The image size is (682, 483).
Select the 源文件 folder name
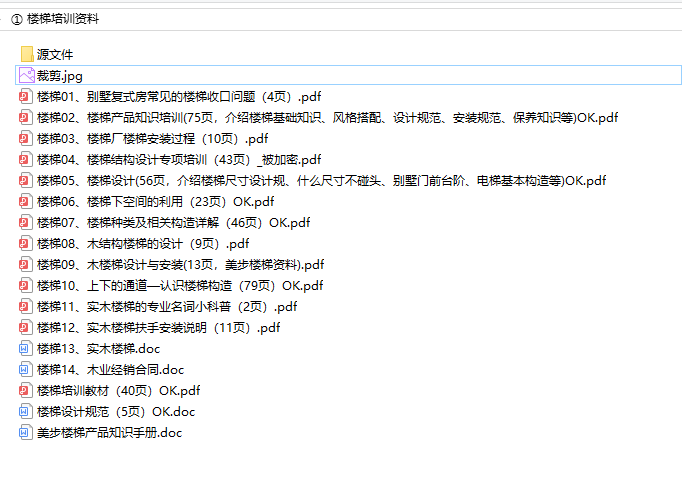coord(55,54)
